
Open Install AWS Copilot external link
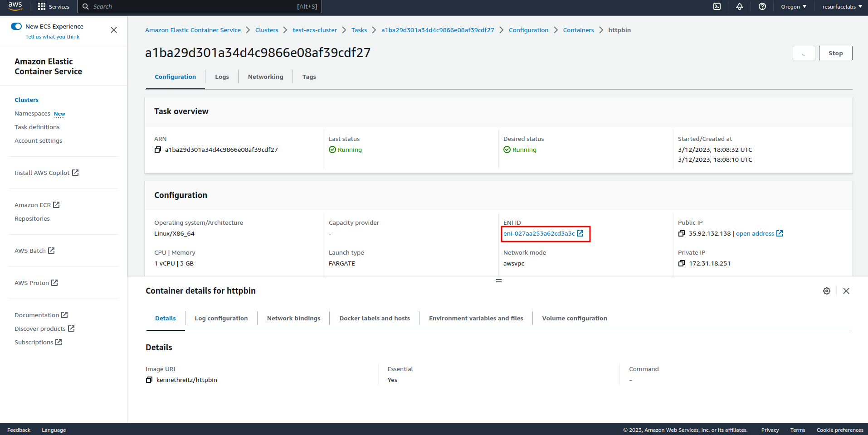point(46,173)
